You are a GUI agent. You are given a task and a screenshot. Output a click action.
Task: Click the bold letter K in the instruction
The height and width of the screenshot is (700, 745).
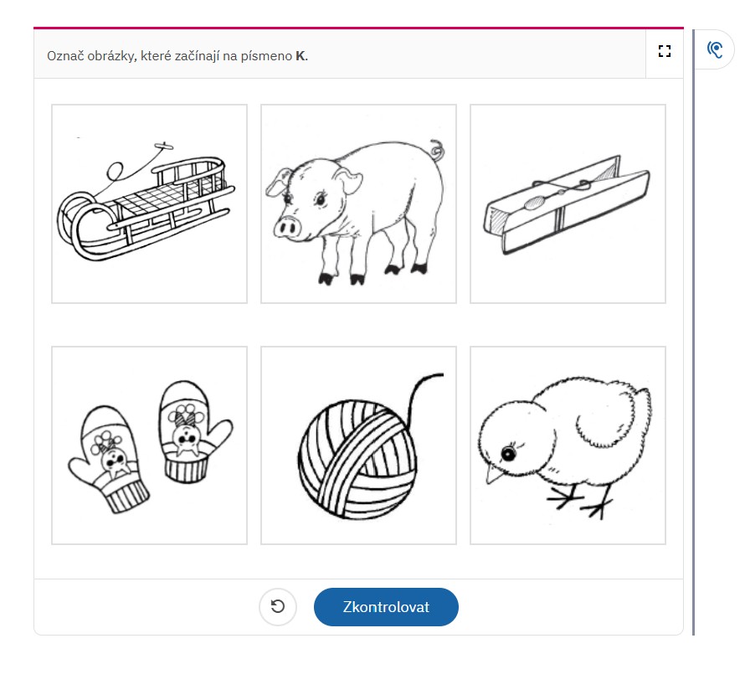(301, 56)
